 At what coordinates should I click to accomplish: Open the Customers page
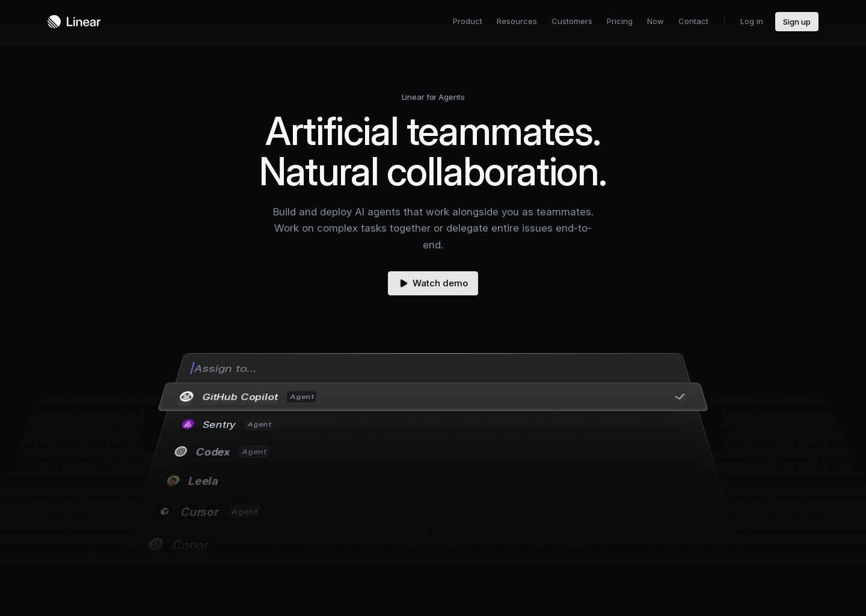click(572, 22)
